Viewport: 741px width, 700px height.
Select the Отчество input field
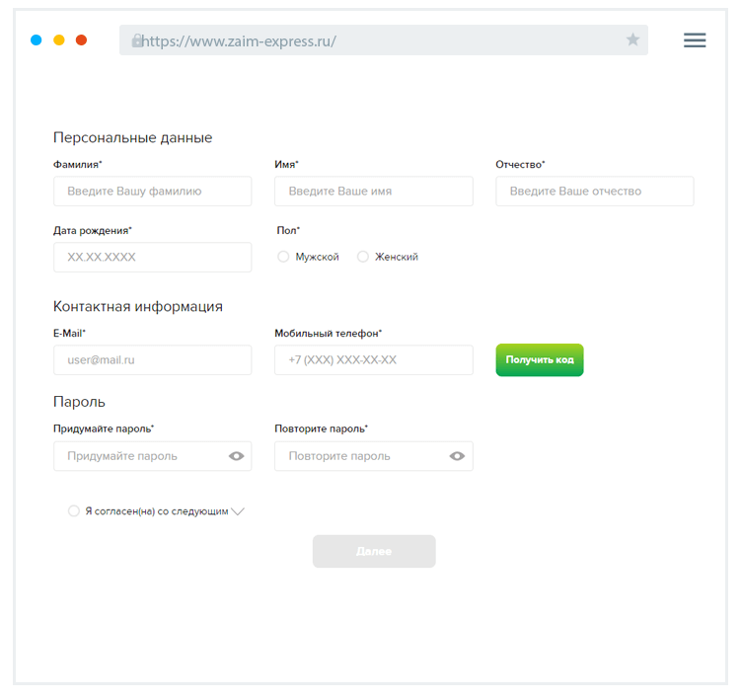click(x=595, y=192)
